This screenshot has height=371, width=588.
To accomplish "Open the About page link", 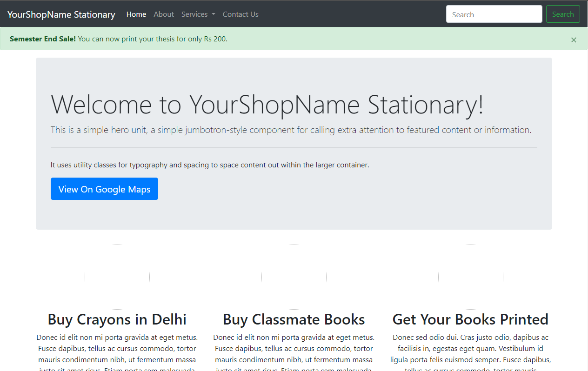I will click(x=164, y=14).
